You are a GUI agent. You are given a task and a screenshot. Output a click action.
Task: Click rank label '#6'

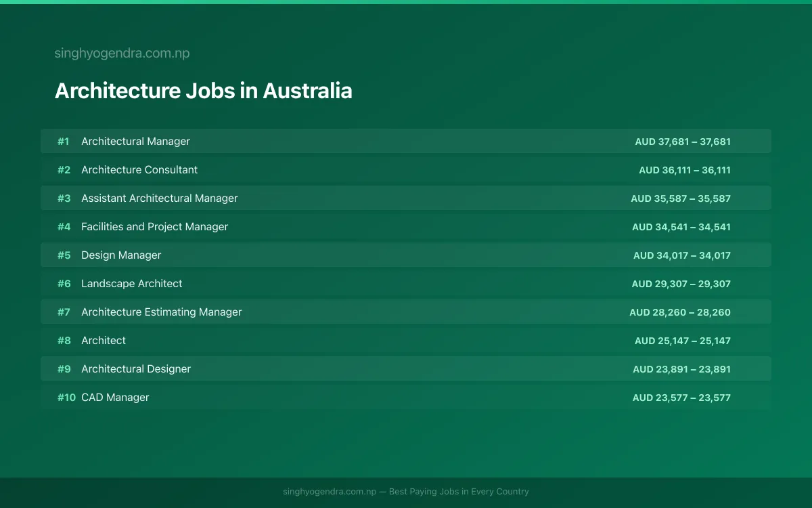pos(64,284)
